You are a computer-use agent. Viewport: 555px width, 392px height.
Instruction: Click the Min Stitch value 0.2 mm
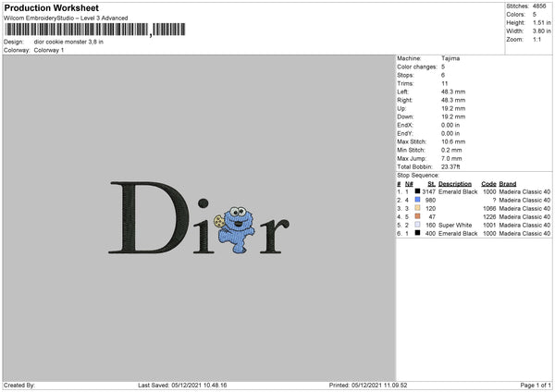click(x=451, y=150)
